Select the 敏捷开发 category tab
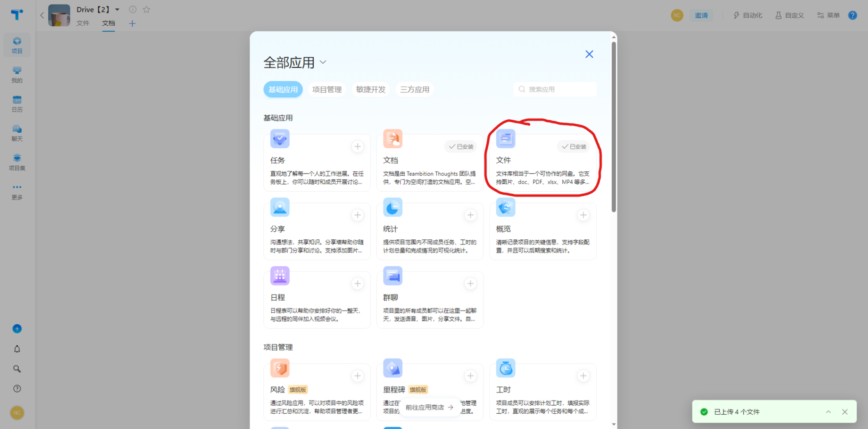 (x=371, y=89)
